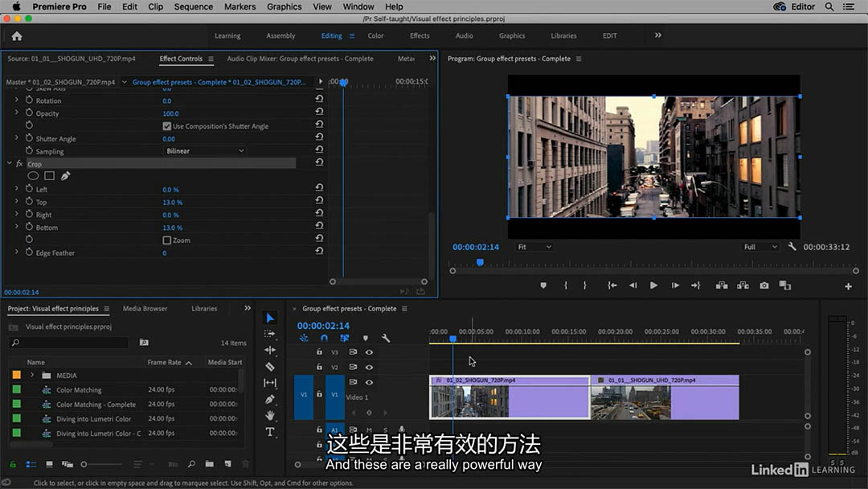The image size is (868, 489).
Task: Select the Selection tool arrow
Action: click(x=270, y=318)
